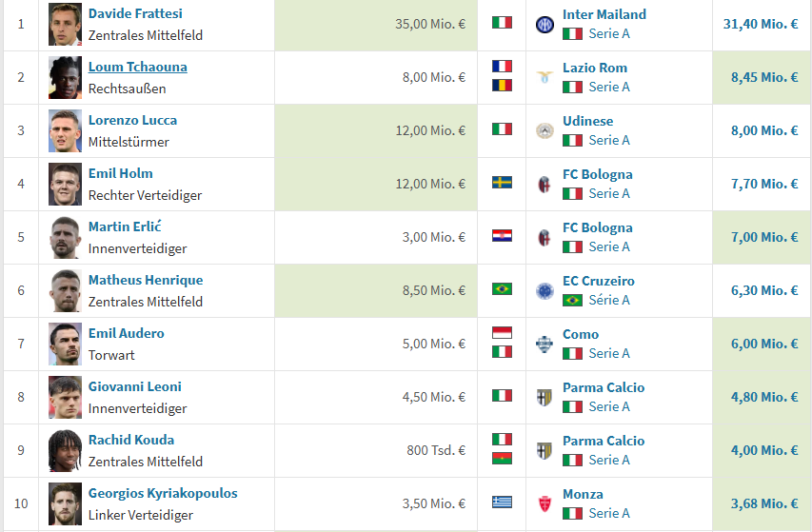
Task: Click the Monza club crest icon
Action: pyautogui.click(x=545, y=503)
